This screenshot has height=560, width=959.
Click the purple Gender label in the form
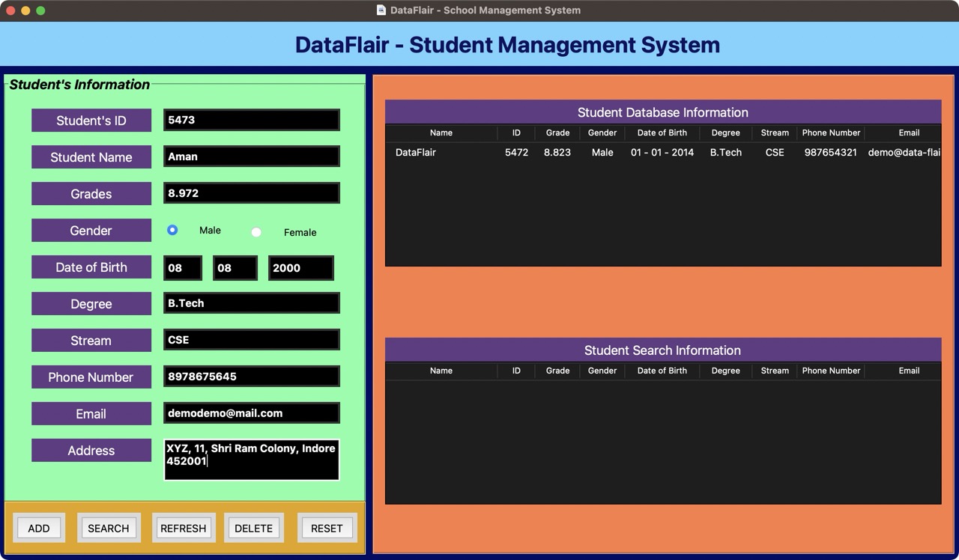91,230
